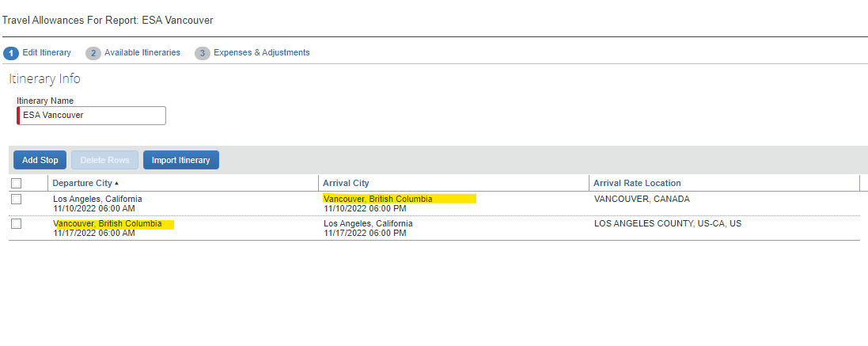The image size is (868, 346).
Task: Check the Los Angeles departure row checkbox
Action: pos(17,199)
